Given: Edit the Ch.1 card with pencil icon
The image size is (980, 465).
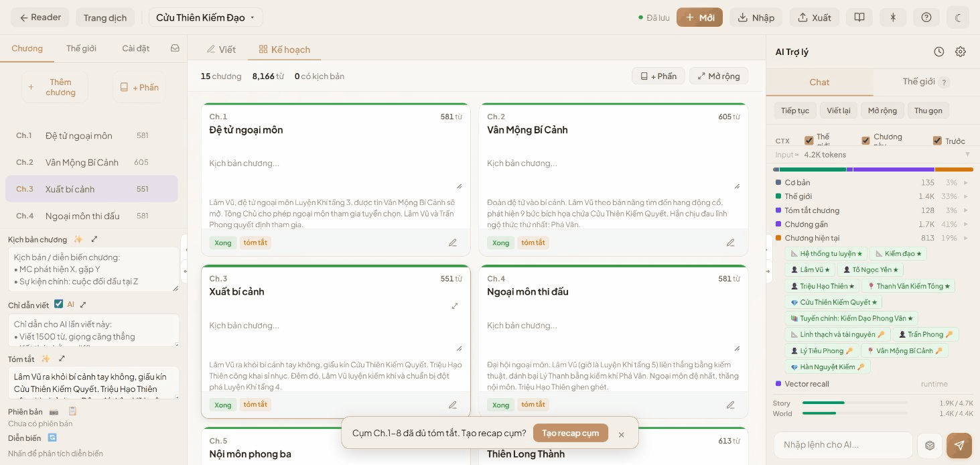Looking at the screenshot, I should (x=453, y=243).
